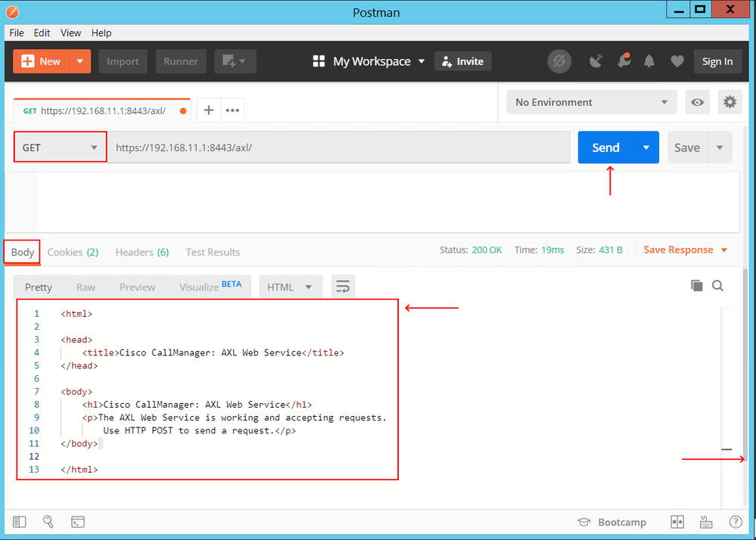The image size is (756, 540).
Task: Open the help question mark icon
Action: [736, 522]
